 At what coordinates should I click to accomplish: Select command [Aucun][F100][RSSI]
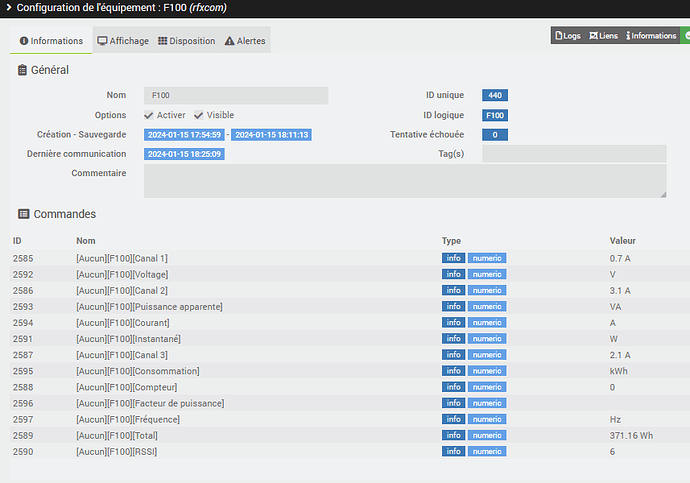click(117, 452)
